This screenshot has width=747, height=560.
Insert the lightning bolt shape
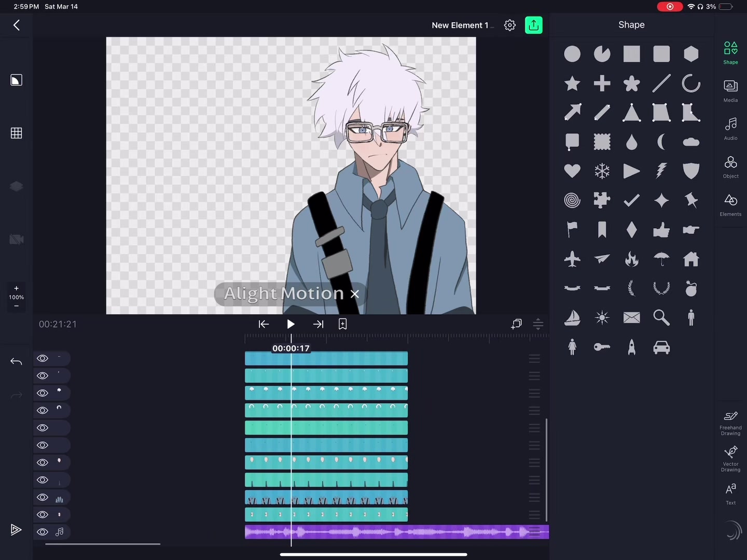pos(661,171)
